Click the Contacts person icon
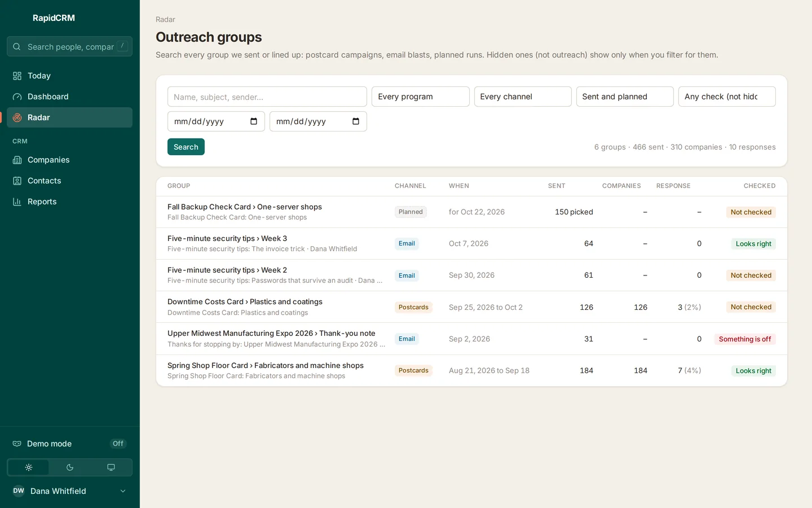812x508 pixels. [x=17, y=181]
